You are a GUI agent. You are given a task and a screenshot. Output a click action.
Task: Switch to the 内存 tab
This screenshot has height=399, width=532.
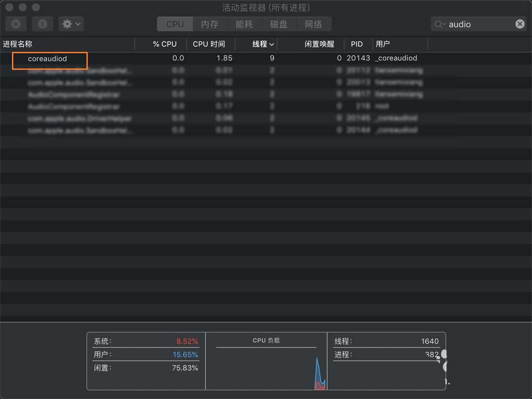pos(210,23)
